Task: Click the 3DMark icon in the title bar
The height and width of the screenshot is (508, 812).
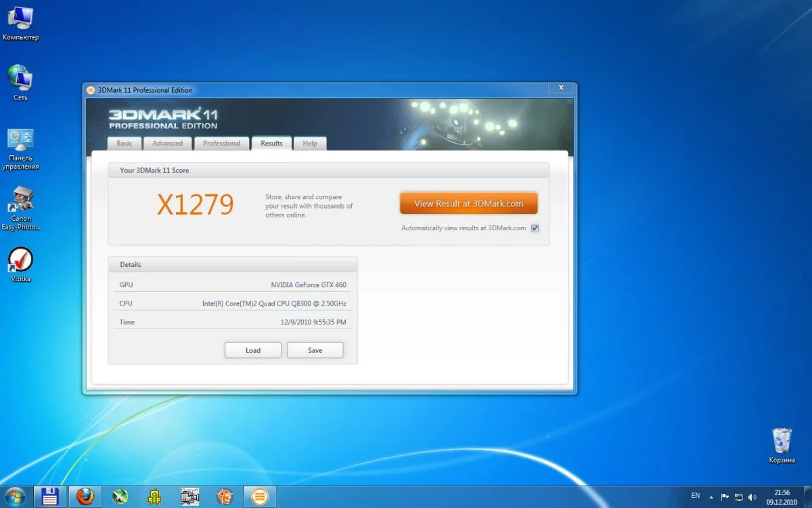Action: (x=91, y=90)
